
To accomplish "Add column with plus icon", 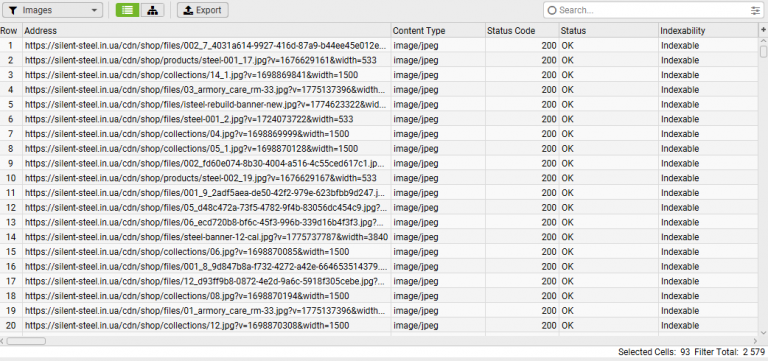I will pos(763,30).
